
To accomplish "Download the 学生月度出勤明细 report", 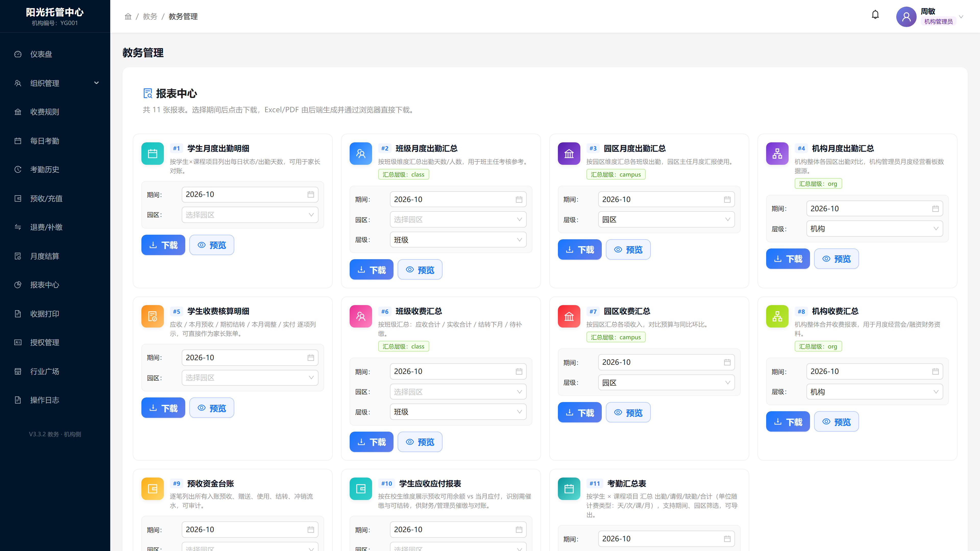I will pyautogui.click(x=163, y=245).
